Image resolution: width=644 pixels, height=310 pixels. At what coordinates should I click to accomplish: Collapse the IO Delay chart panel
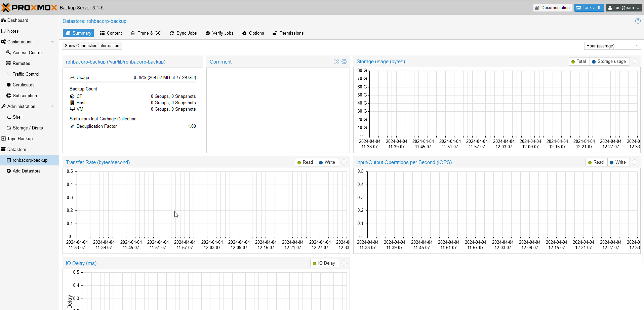tap(344, 263)
